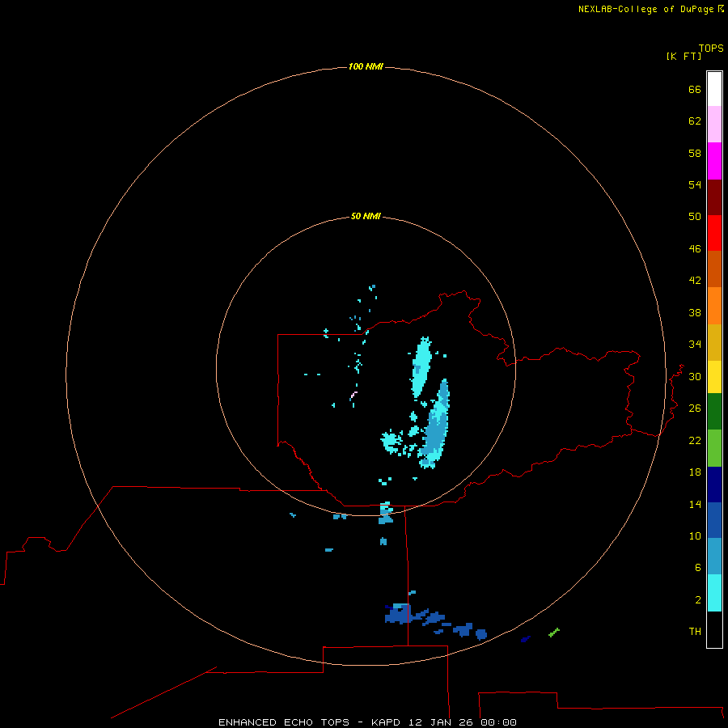The image size is (728, 728).
Task: Pick the dark red maroon legend swatch
Action: pos(714,197)
